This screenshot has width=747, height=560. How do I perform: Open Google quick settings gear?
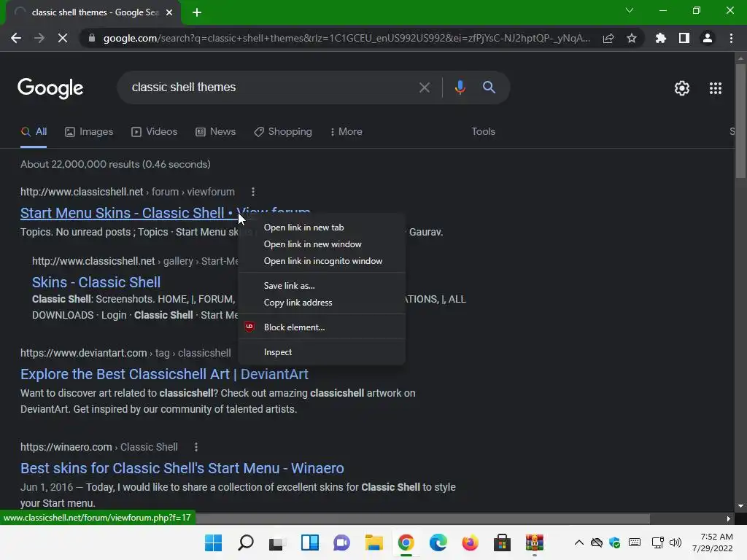pos(682,88)
